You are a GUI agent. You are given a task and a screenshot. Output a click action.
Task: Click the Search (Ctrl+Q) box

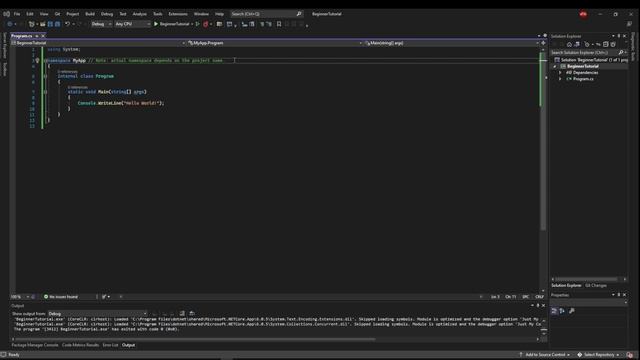coord(267,14)
